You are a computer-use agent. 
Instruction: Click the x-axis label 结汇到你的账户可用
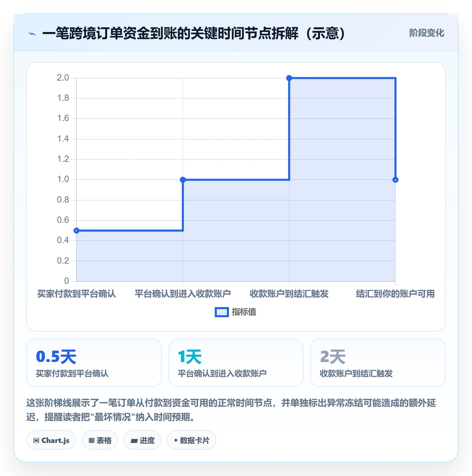click(x=395, y=294)
